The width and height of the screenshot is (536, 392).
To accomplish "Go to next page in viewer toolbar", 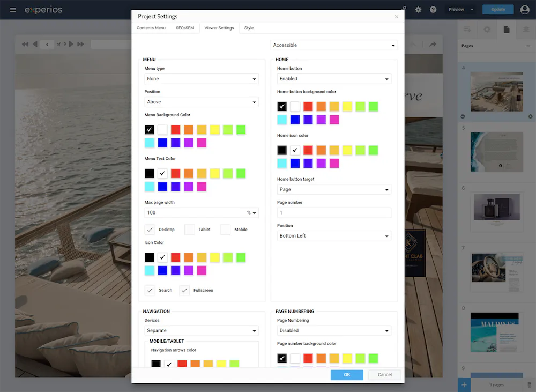I will [x=71, y=44].
